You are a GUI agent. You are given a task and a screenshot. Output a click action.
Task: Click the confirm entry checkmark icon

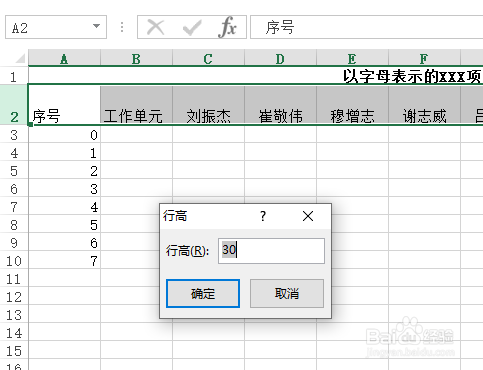coord(192,27)
